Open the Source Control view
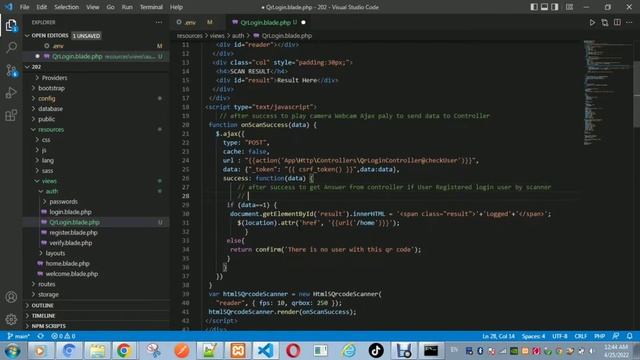640x360 pixels. 11,70
